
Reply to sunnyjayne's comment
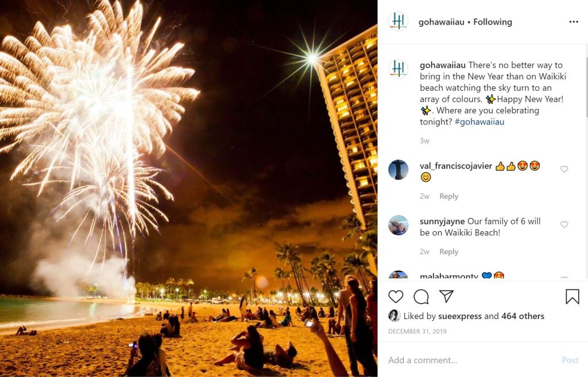pyautogui.click(x=449, y=251)
